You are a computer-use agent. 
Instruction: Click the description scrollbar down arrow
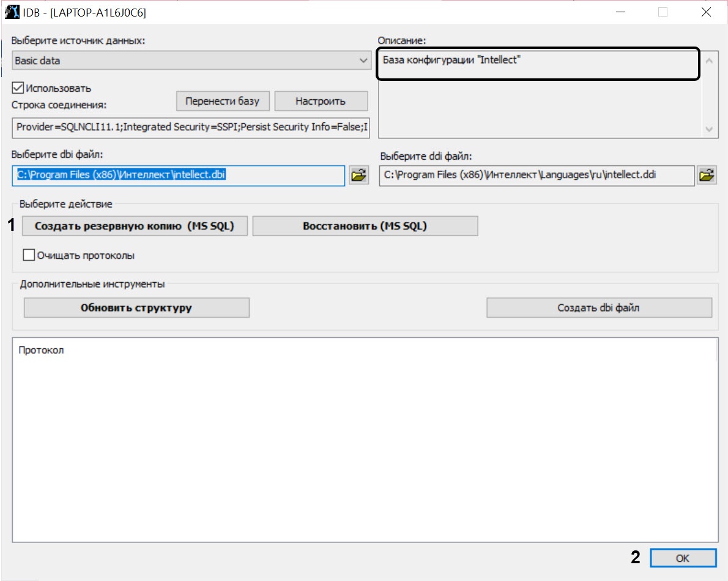pos(709,129)
